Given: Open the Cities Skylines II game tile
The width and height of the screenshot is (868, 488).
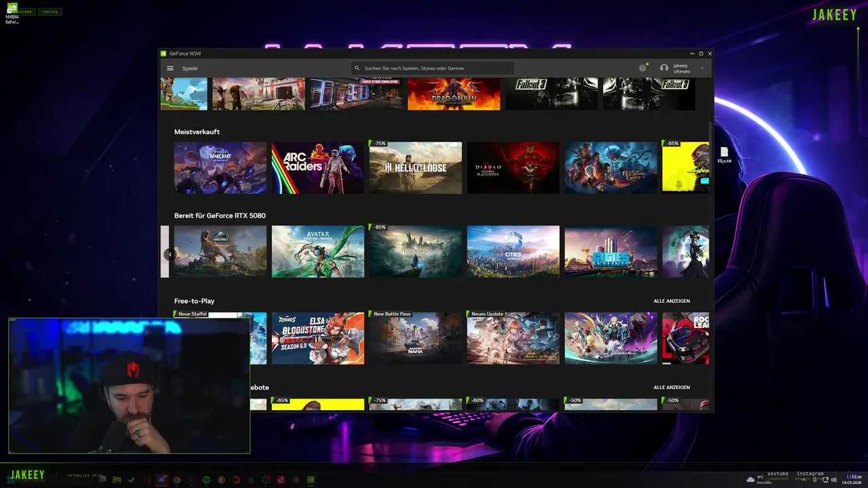Looking at the screenshot, I should (513, 251).
